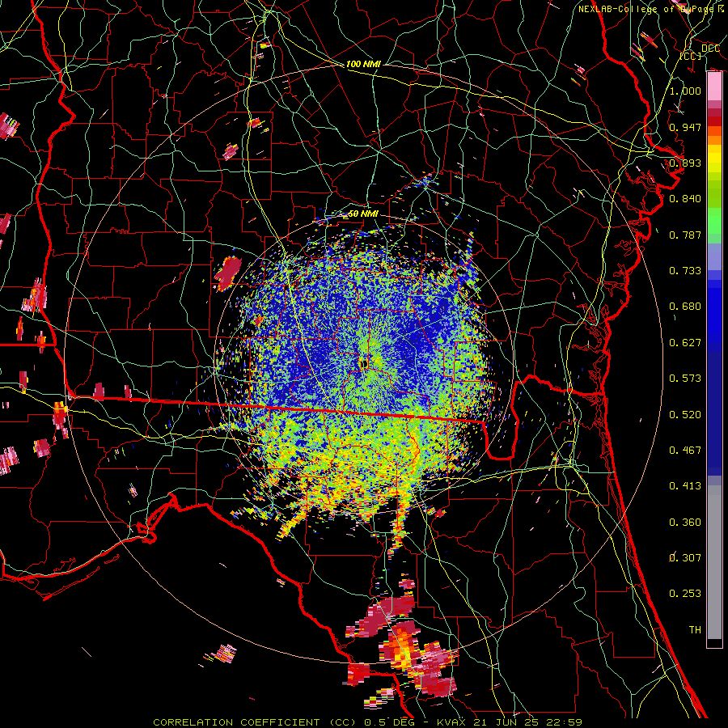Click the 0.360 legend value

coord(685,522)
